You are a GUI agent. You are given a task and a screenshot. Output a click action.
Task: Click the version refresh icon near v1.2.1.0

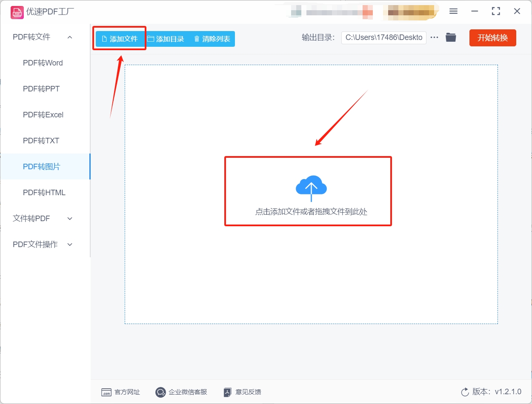[x=464, y=393]
